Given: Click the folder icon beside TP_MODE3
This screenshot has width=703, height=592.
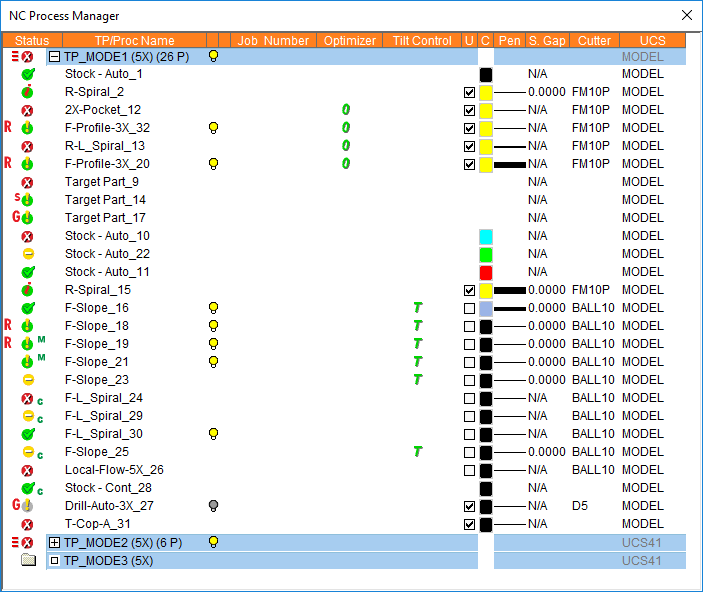Looking at the screenshot, I should pyautogui.click(x=28, y=560).
